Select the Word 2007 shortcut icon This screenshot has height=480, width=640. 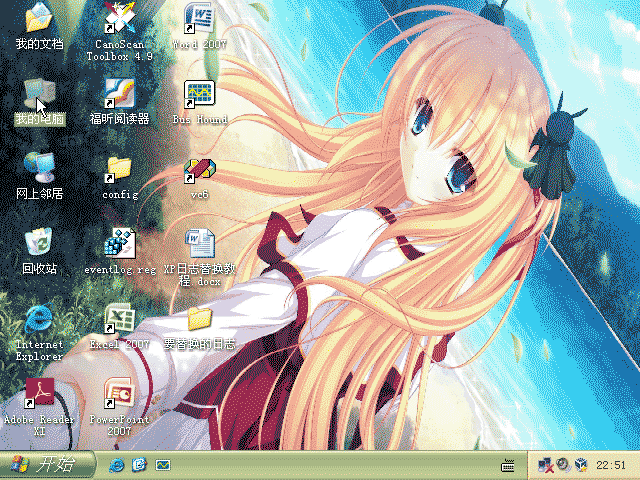coord(199,19)
